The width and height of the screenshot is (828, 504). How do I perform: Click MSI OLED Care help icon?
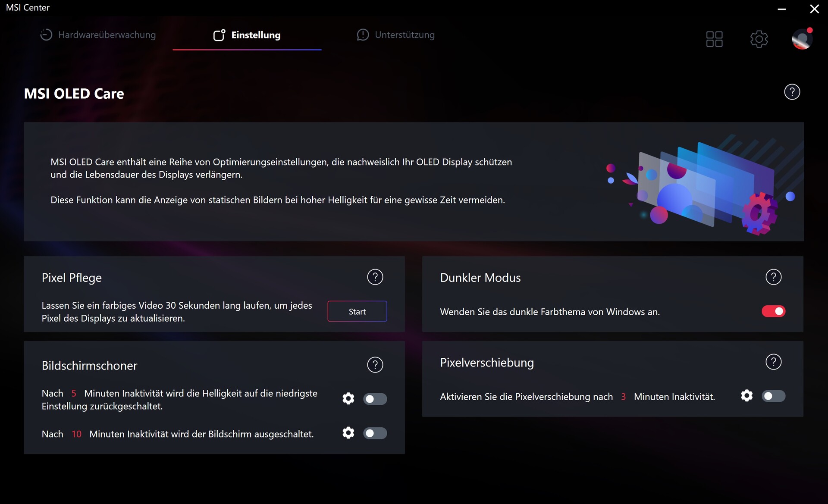coord(792,92)
